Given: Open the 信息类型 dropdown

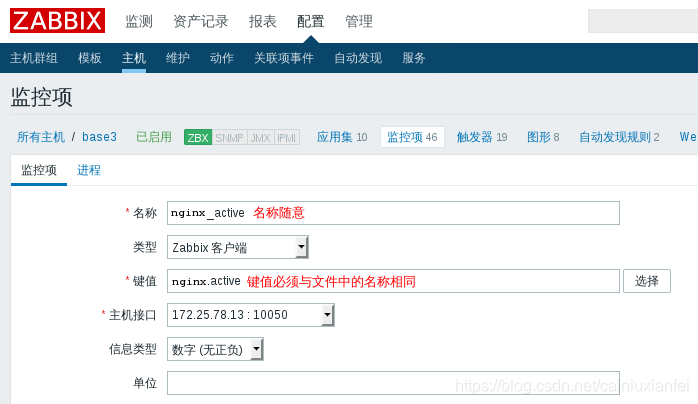Looking at the screenshot, I should click(x=215, y=349).
